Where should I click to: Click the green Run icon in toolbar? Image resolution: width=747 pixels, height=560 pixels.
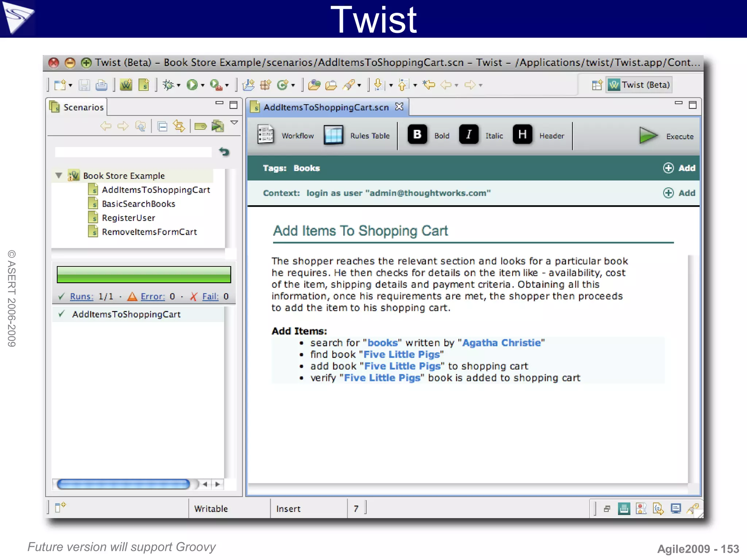(x=192, y=85)
